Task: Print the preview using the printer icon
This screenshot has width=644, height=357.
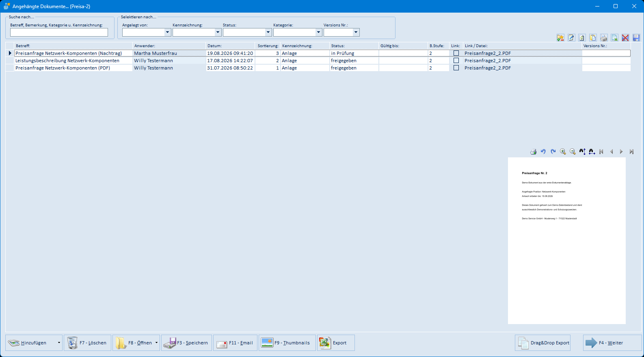Action: tap(534, 152)
